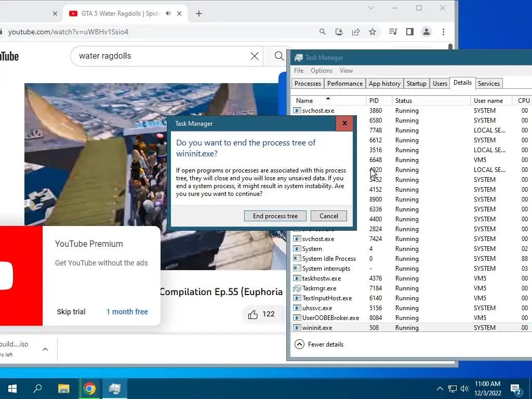Image resolution: width=532 pixels, height=399 pixels.
Task: Mute the GTA 5 Water Ragdolls tab audio
Action: tap(168, 14)
